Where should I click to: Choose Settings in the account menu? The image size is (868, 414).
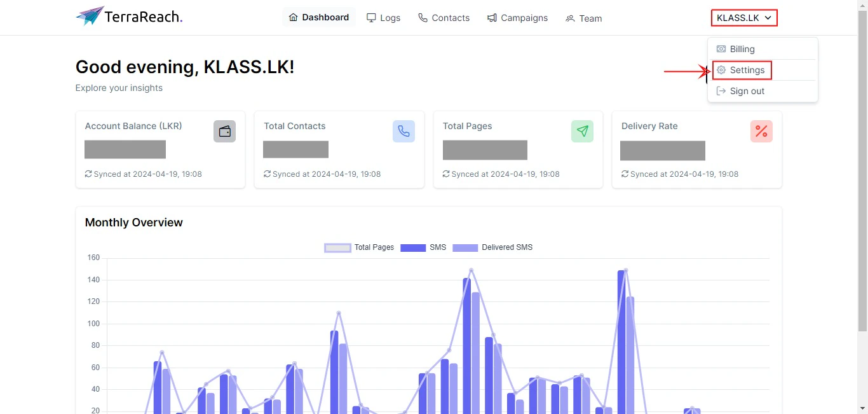763,70
